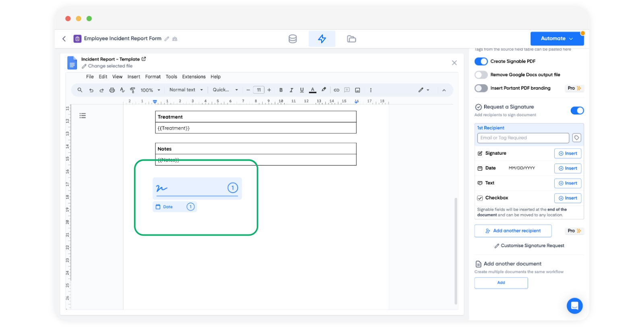Open the database source icon
Viewport: 644px width, 327px height.
point(293,39)
